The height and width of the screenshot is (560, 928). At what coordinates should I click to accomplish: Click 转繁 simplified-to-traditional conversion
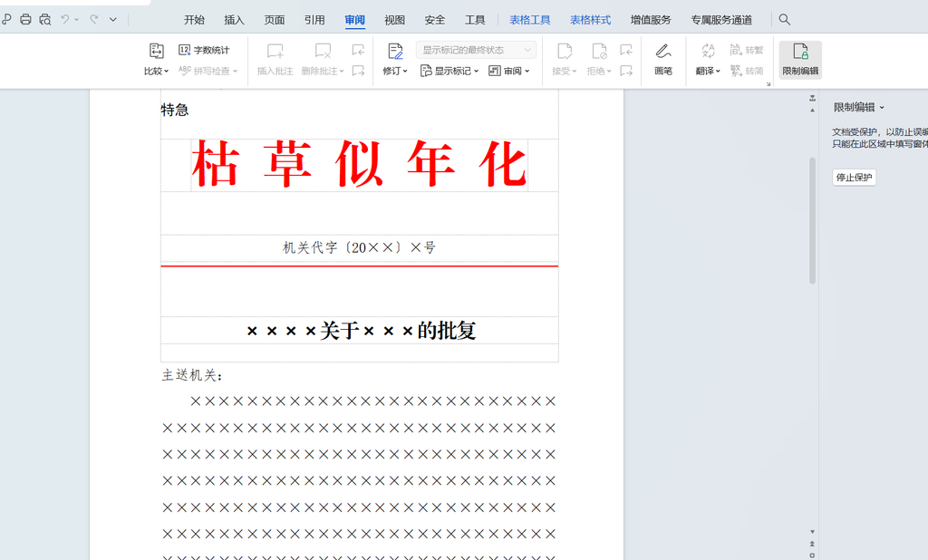(747, 50)
